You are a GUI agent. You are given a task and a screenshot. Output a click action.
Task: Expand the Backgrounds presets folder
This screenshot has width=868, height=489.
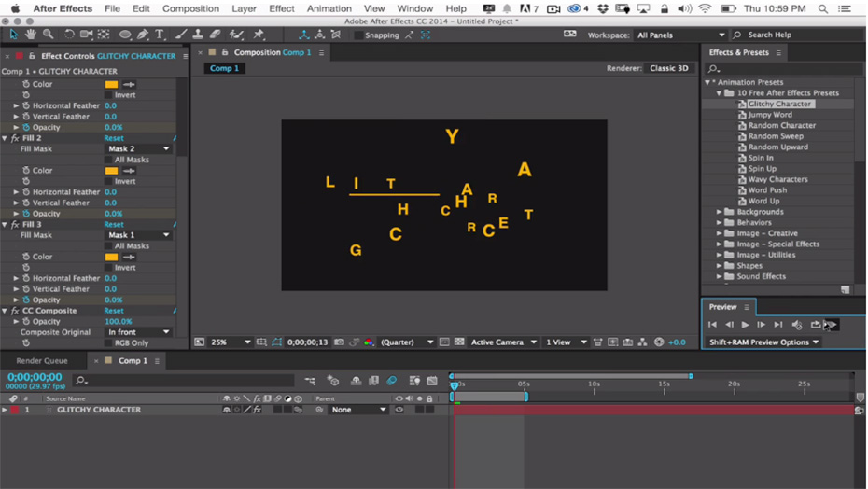(720, 212)
